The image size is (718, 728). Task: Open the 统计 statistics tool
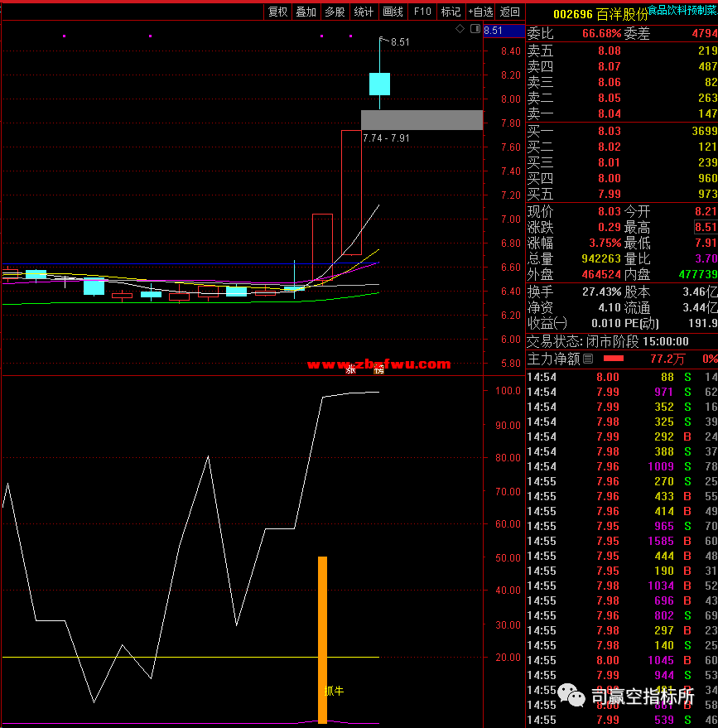point(364,12)
